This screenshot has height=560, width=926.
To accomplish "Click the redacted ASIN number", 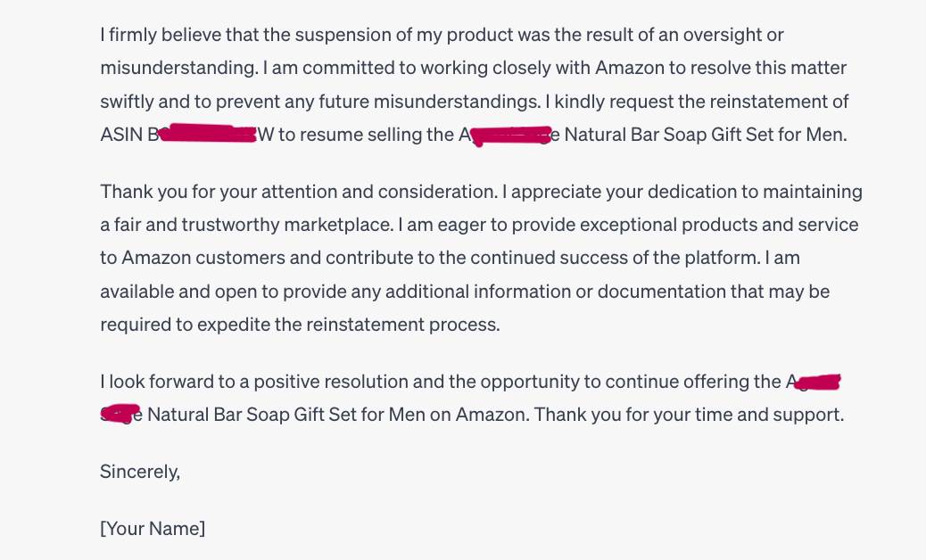I will (x=210, y=135).
